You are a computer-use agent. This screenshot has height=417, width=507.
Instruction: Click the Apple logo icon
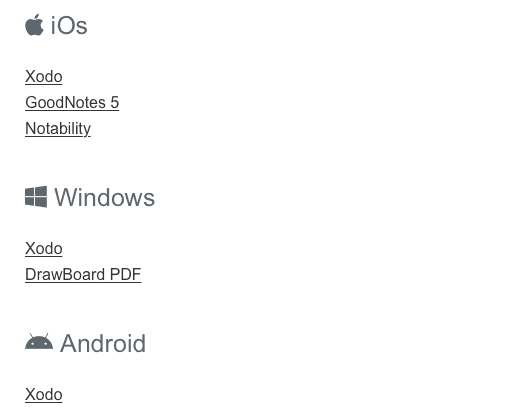[x=34, y=25]
